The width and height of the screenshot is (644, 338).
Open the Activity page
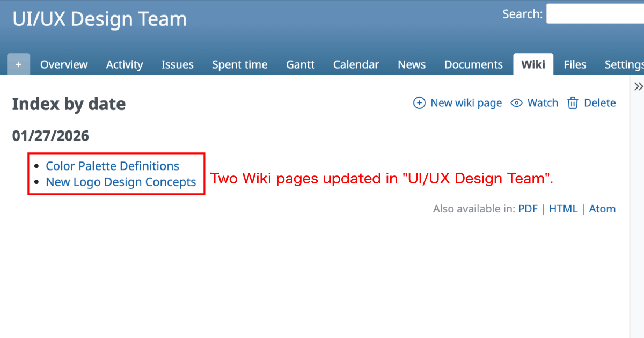coord(125,64)
